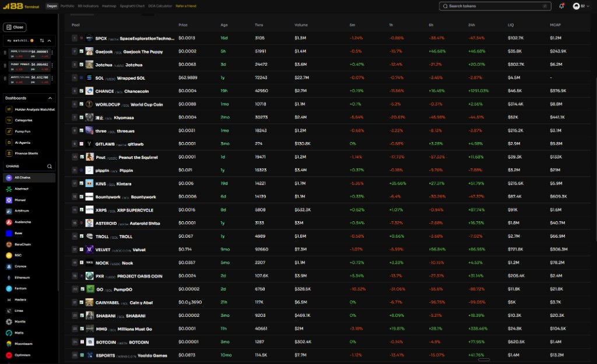Viewport: 597px width, 364px height.
Task: Open the Portfolio tab
Action: (68, 6)
